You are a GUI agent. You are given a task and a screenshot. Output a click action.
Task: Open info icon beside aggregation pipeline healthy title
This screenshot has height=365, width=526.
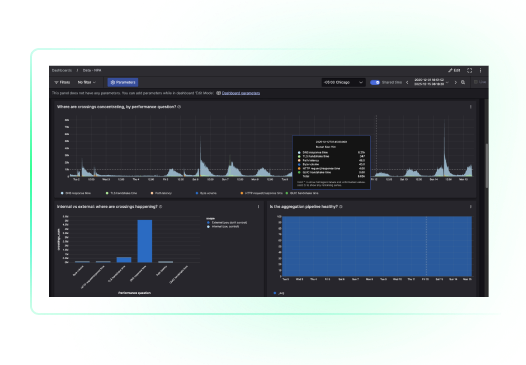click(340, 207)
